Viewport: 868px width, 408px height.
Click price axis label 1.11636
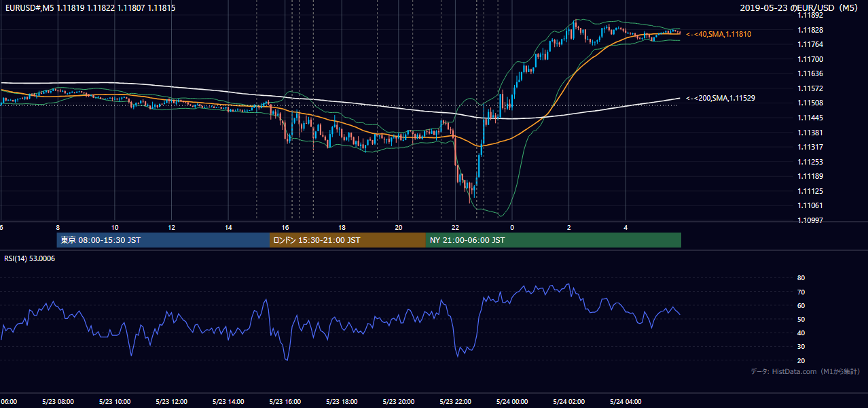point(810,73)
